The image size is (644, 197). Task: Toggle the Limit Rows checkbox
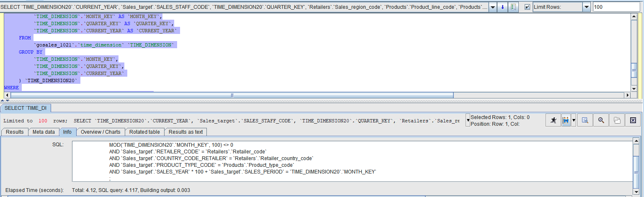527,7
